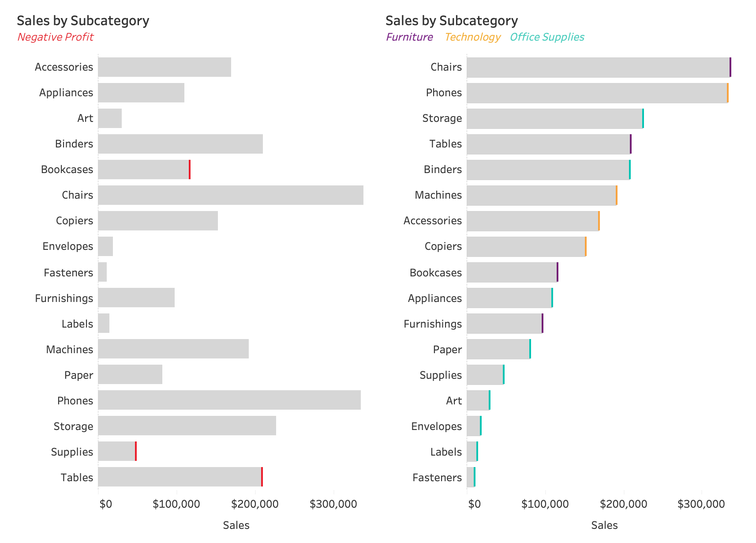Select the Tables bar in the left chart
The image size is (756, 543).
(180, 477)
